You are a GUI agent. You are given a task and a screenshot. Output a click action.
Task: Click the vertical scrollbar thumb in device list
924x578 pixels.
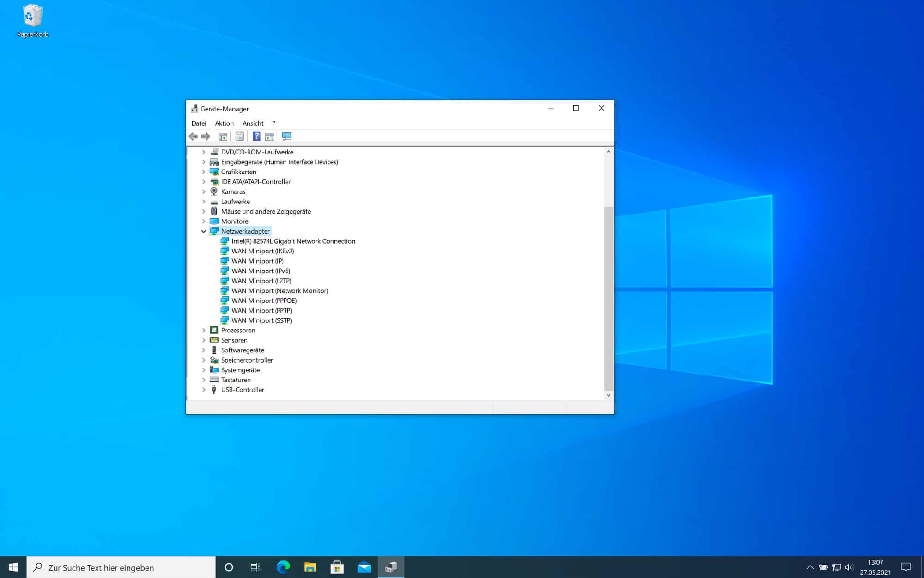click(608, 299)
